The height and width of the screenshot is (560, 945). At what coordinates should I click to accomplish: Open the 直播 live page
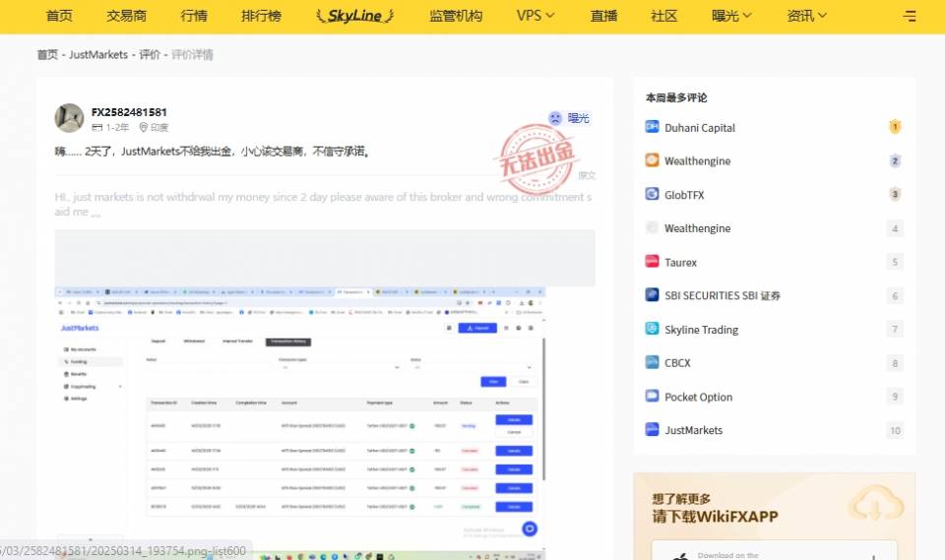[603, 16]
